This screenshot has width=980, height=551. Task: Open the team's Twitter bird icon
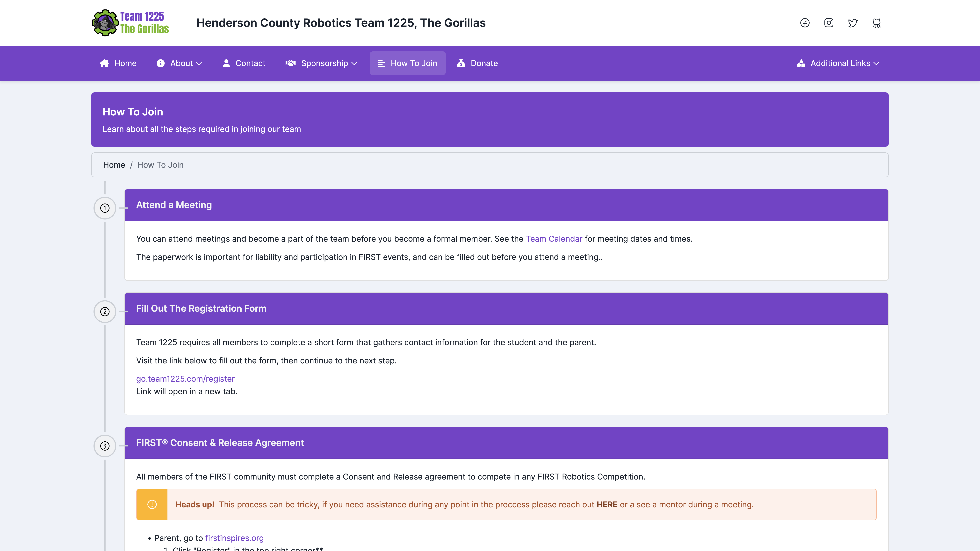pyautogui.click(x=853, y=23)
